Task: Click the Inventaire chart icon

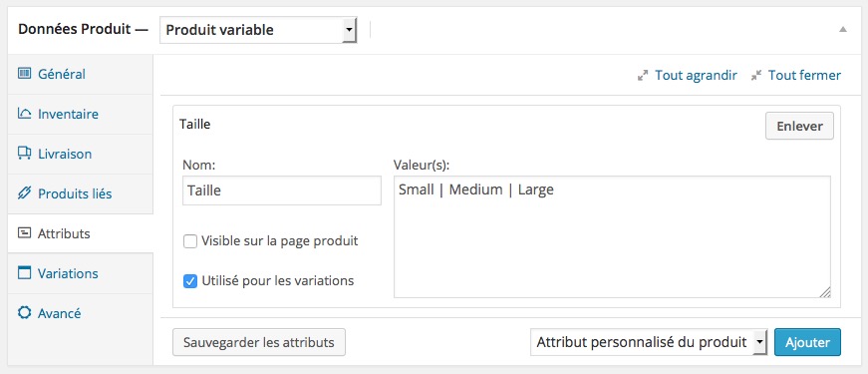Action: tap(24, 114)
